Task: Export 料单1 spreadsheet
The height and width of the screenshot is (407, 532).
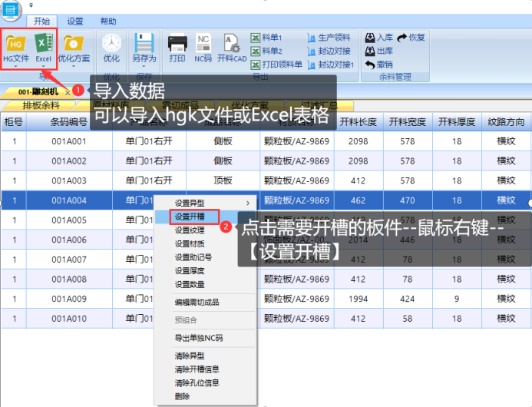Action: coord(266,38)
